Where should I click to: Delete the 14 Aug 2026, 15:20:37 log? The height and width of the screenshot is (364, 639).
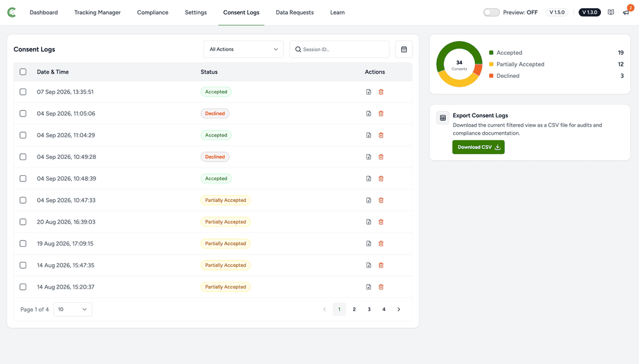click(381, 287)
